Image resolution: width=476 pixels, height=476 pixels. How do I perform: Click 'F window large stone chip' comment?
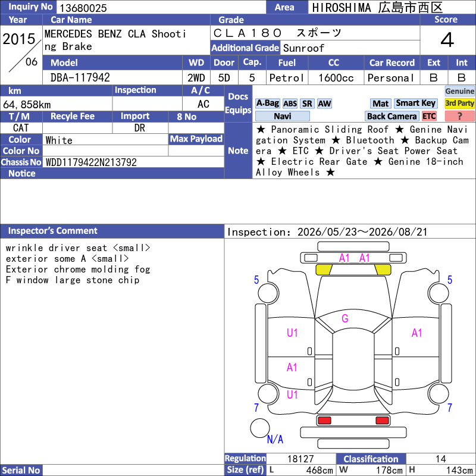[x=73, y=280]
